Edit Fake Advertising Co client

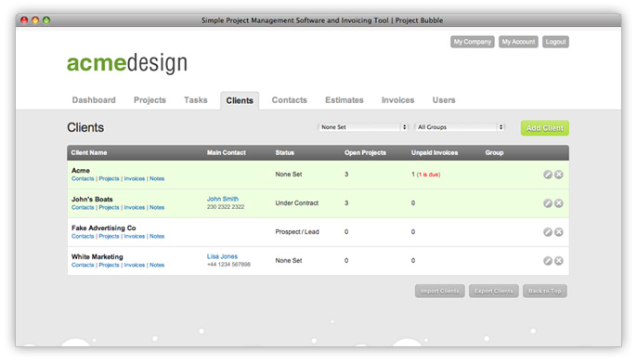coord(548,232)
